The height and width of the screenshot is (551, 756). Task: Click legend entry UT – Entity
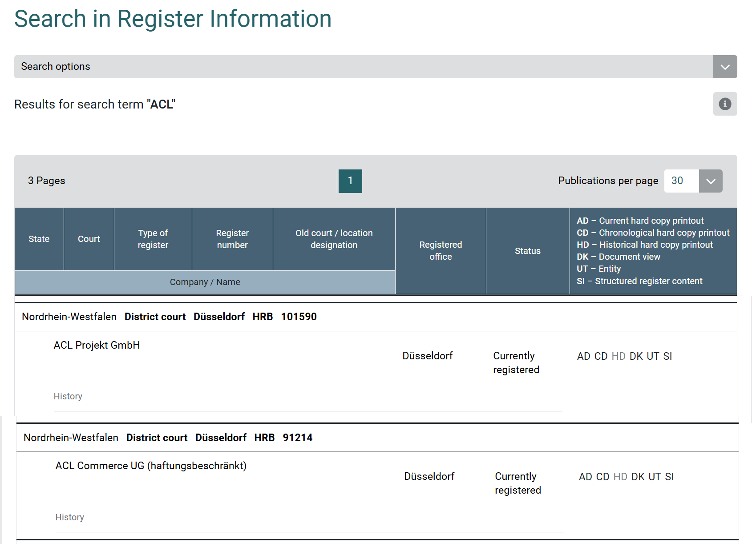pos(599,269)
